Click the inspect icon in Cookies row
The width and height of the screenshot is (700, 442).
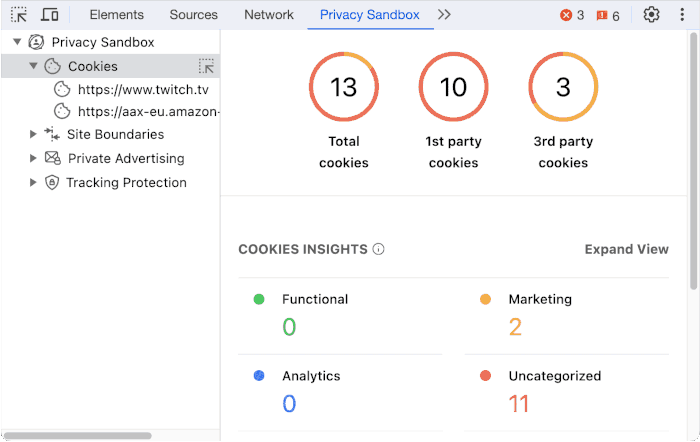tap(207, 66)
